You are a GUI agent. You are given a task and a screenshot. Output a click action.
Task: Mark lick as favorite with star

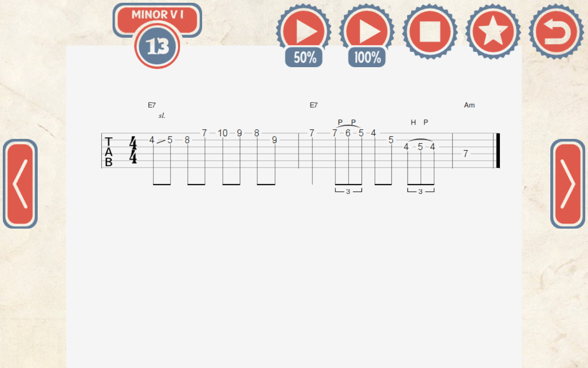pyautogui.click(x=493, y=31)
